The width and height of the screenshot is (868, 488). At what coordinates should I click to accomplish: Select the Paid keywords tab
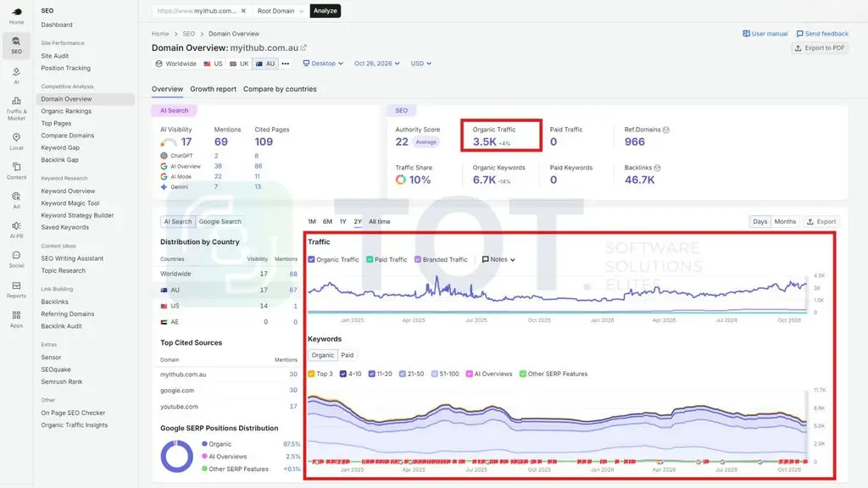[x=347, y=355]
